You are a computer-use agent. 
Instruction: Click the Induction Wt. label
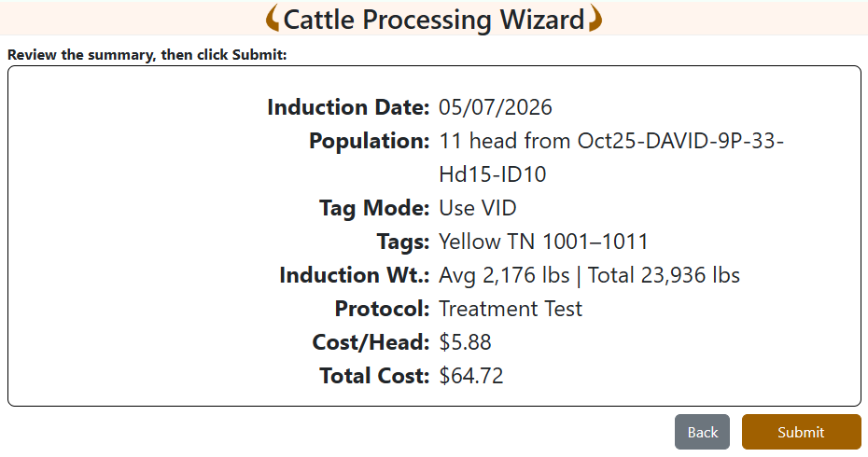coord(355,275)
